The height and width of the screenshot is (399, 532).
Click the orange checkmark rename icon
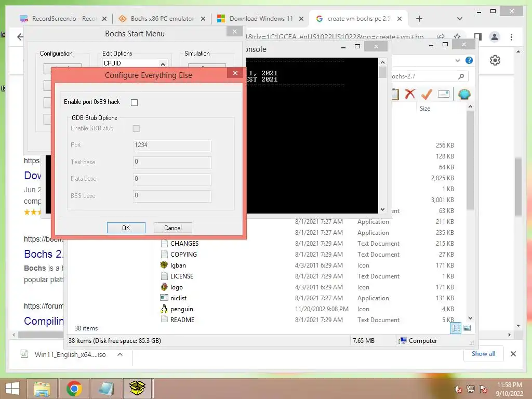tap(426, 94)
